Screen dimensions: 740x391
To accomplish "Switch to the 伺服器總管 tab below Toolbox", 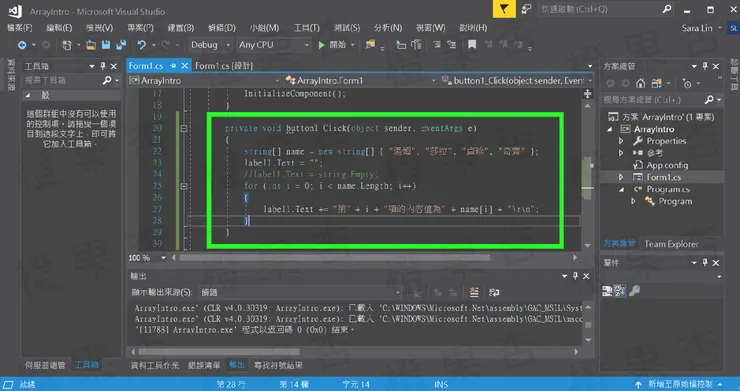I will pyautogui.click(x=45, y=365).
